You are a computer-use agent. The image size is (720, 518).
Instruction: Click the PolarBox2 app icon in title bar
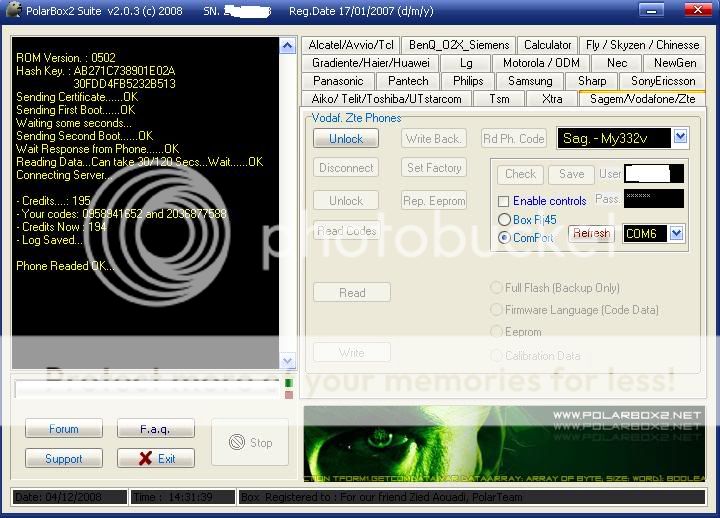[x=13, y=10]
